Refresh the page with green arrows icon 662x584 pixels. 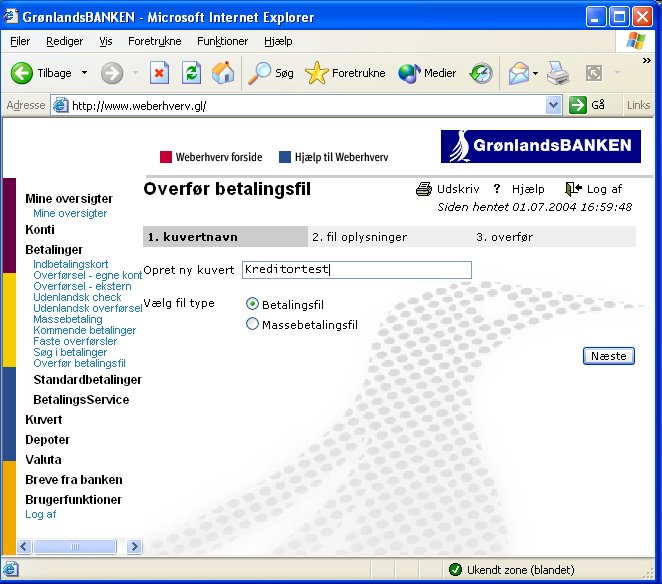click(191, 73)
